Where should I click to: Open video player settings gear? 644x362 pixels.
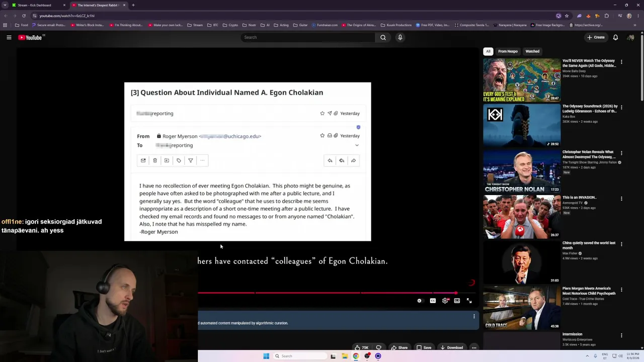click(x=445, y=301)
